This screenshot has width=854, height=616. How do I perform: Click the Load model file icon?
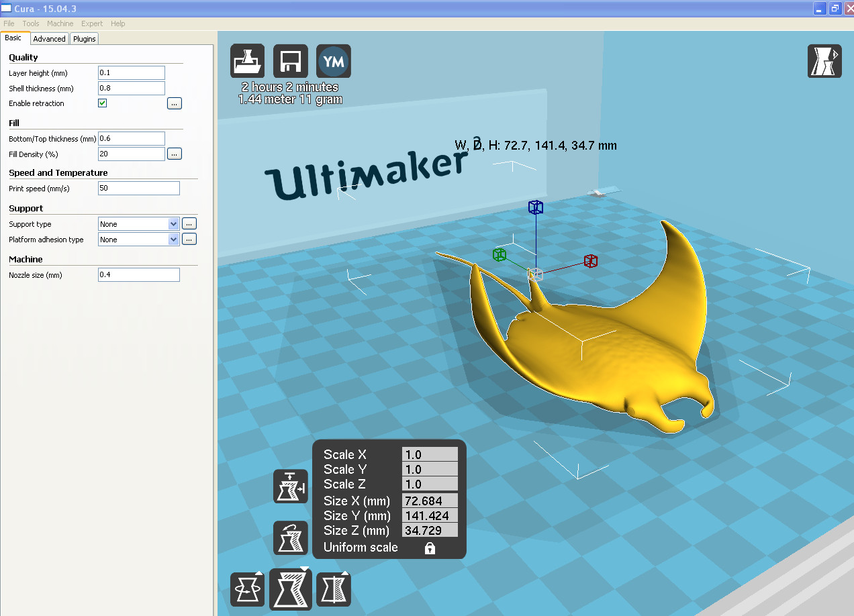click(x=247, y=61)
